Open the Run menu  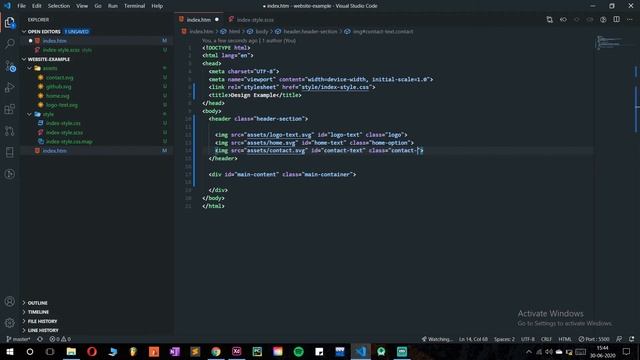pos(113,6)
